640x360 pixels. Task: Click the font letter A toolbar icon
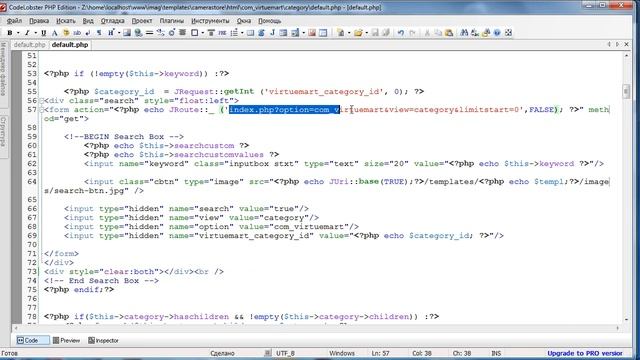click(x=54, y=33)
